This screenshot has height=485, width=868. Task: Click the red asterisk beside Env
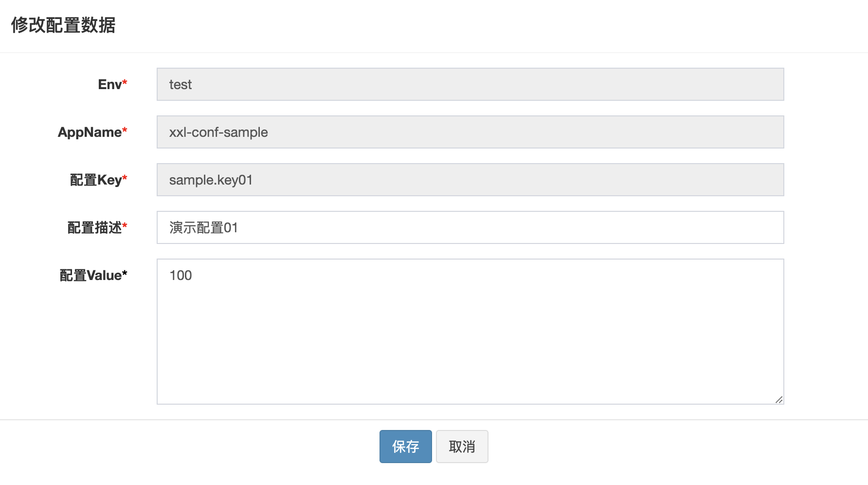tap(125, 82)
